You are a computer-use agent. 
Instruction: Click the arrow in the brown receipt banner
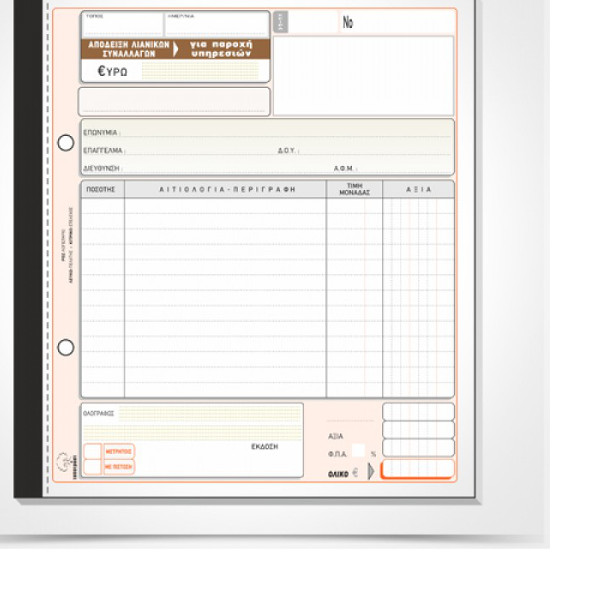coord(177,49)
